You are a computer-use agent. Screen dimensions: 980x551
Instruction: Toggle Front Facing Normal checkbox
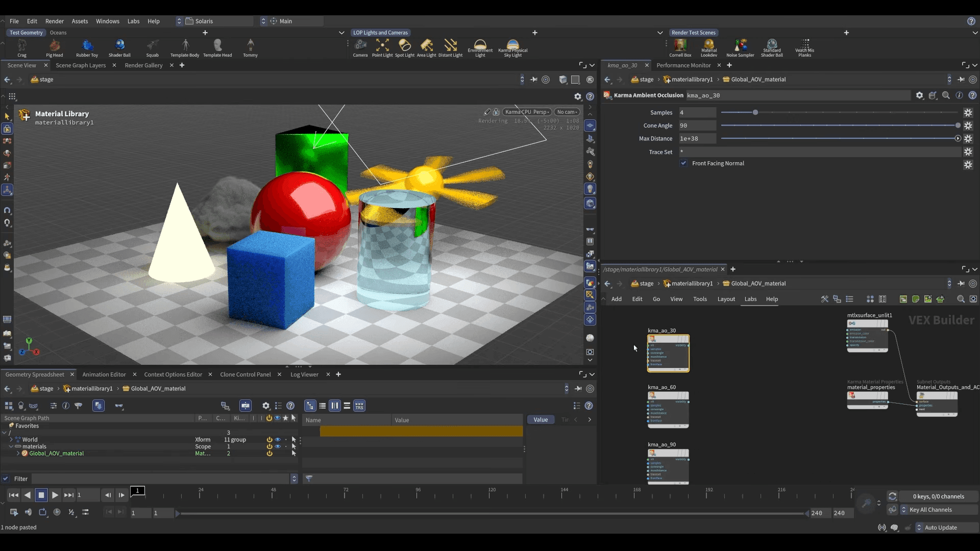coord(683,163)
